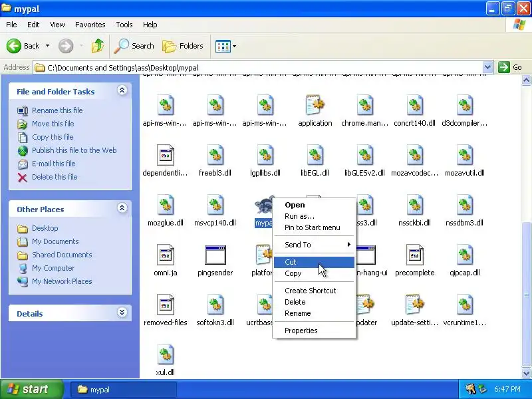Screen dimensions: 532x399
Task: Open the Help menu
Action: point(150,25)
